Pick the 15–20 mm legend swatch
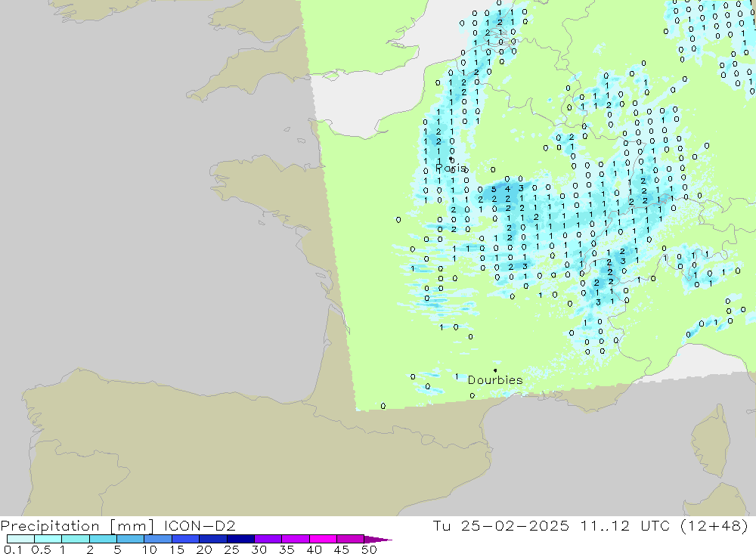Image resolution: width=756 pixels, height=554 pixels. point(186,539)
